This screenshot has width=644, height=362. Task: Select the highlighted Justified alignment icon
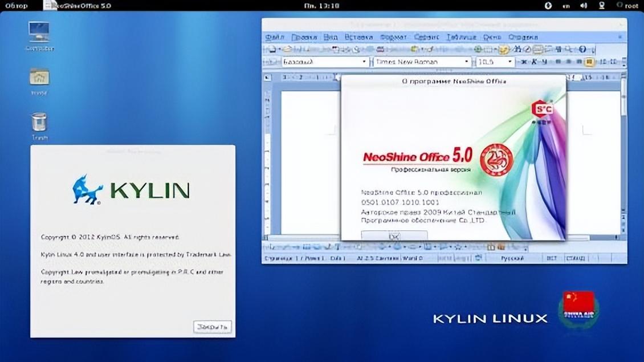pyautogui.click(x=589, y=62)
